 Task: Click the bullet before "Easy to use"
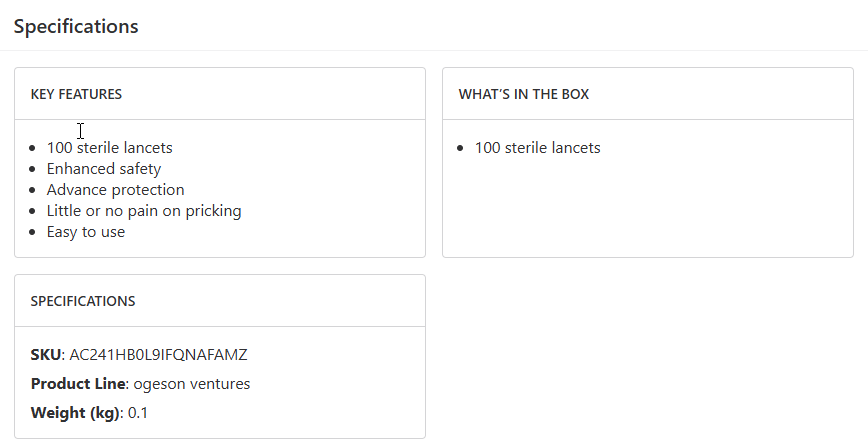35,233
